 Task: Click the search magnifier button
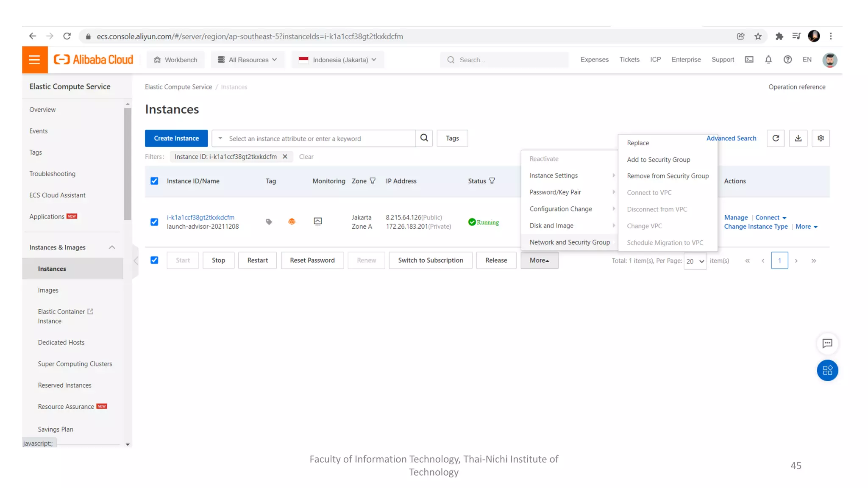424,138
